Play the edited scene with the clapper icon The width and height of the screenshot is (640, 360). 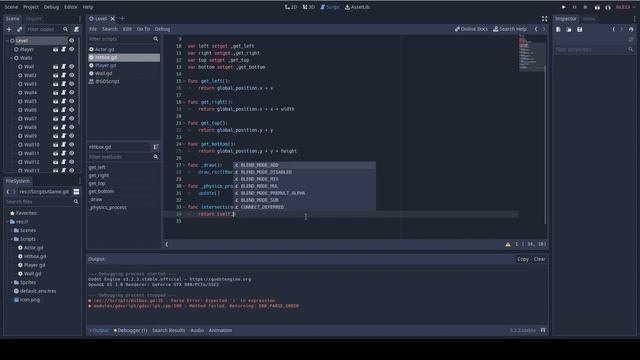pos(597,7)
